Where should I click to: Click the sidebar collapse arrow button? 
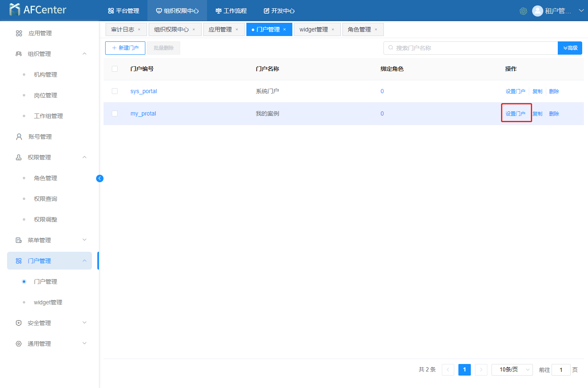pyautogui.click(x=100, y=178)
